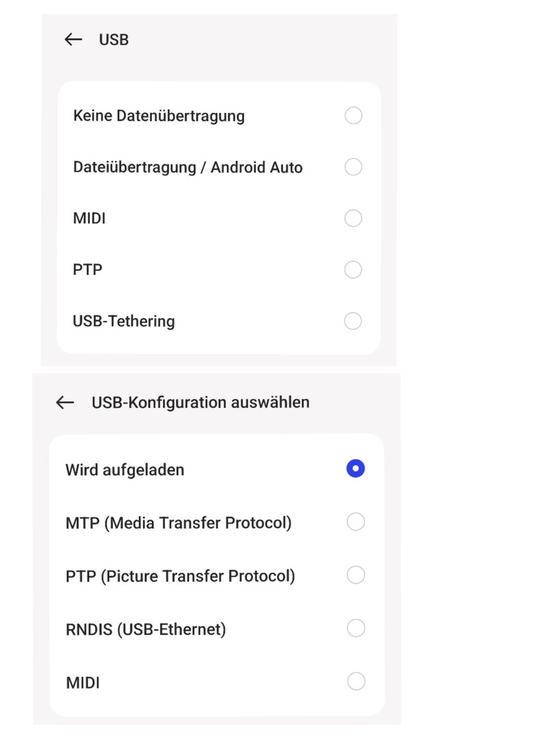This screenshot has width=560, height=739.
Task: Tap back arrow beside USB-Konfiguration auswählen
Action: pos(65,402)
